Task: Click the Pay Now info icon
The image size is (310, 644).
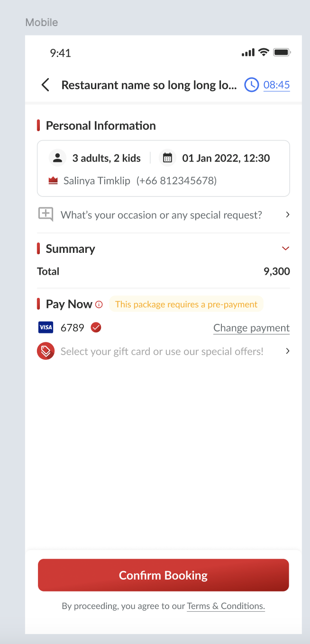Action: [x=99, y=304]
